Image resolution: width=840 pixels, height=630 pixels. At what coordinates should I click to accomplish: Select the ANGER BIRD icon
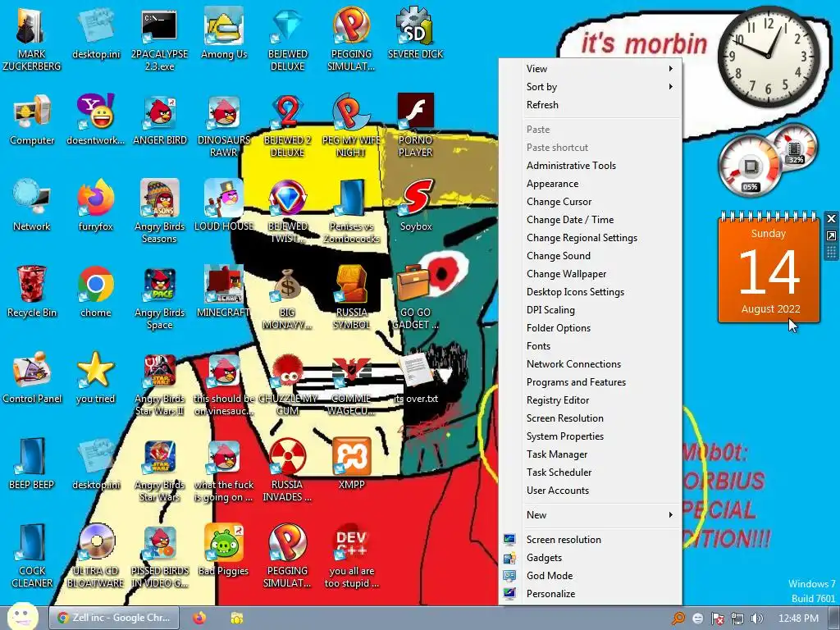click(160, 120)
